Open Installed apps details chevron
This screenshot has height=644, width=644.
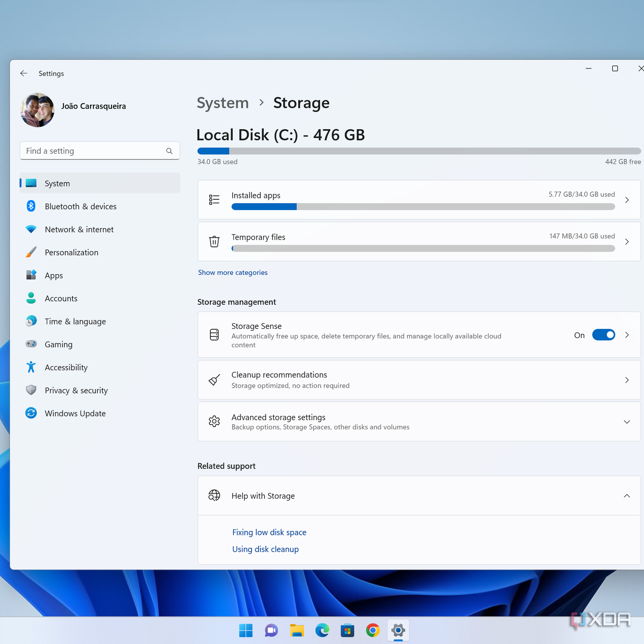[627, 200]
